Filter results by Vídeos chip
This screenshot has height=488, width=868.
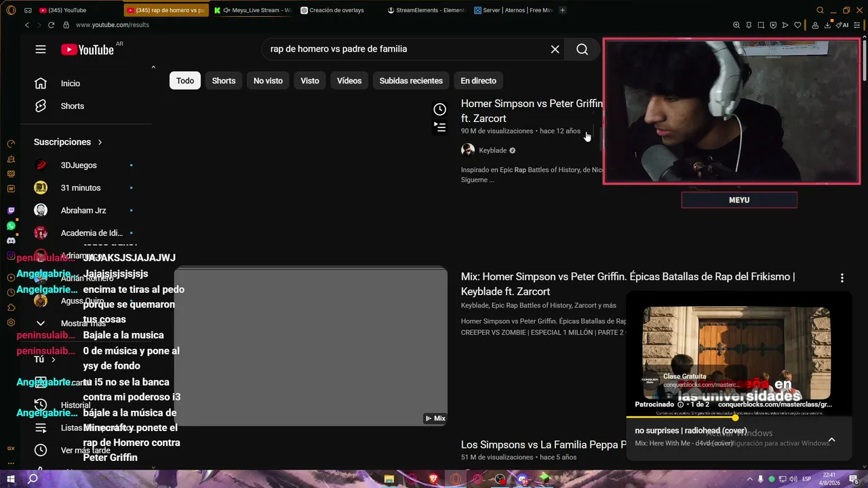coord(349,81)
